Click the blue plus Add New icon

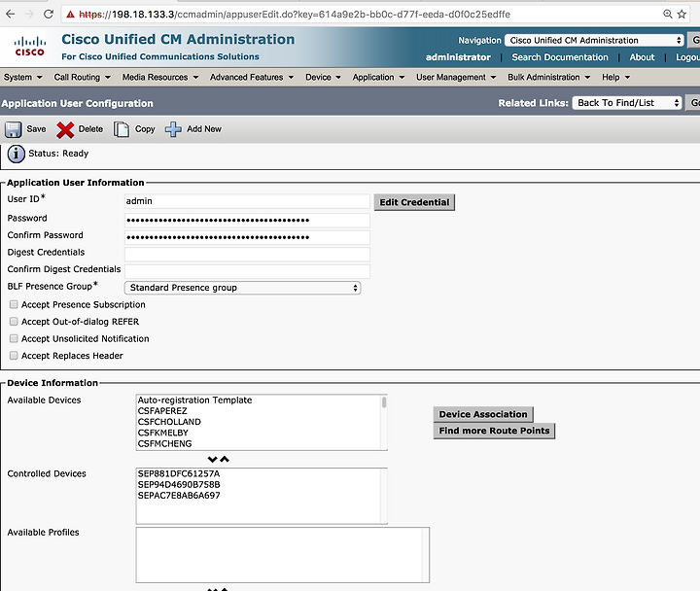click(x=173, y=129)
